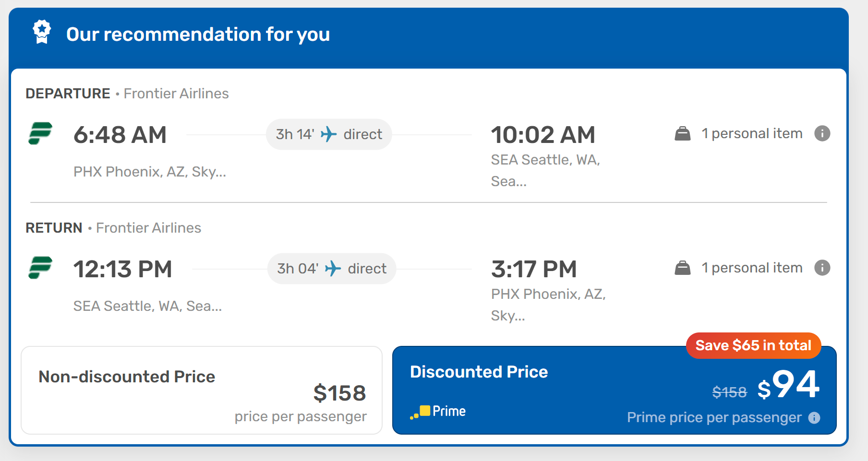This screenshot has width=868, height=461.
Task: Click the Frontier Airlines logo on departure flight
Action: click(40, 133)
